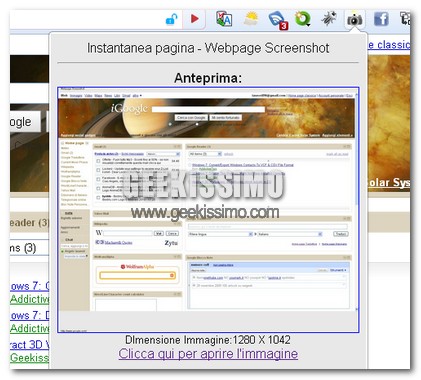Check the first email checkbox in preview
This screenshot has height=380, width=421.
coord(98,161)
